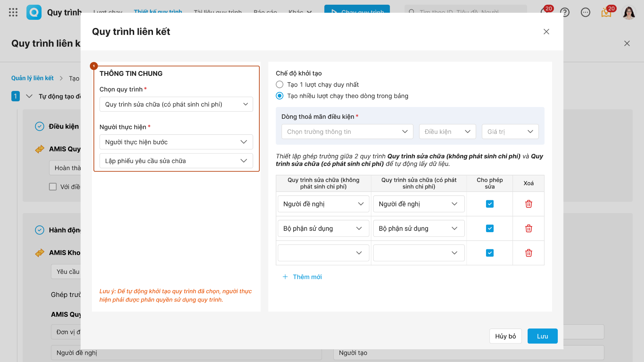The image size is (644, 362).
Task: Click the AMIS Quy trình logo icon
Action: pos(34,12)
